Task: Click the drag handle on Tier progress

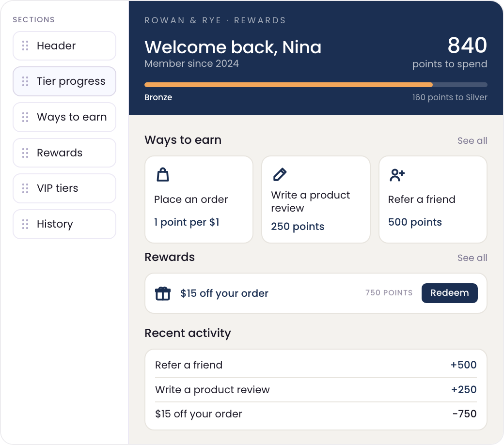Action: point(25,81)
